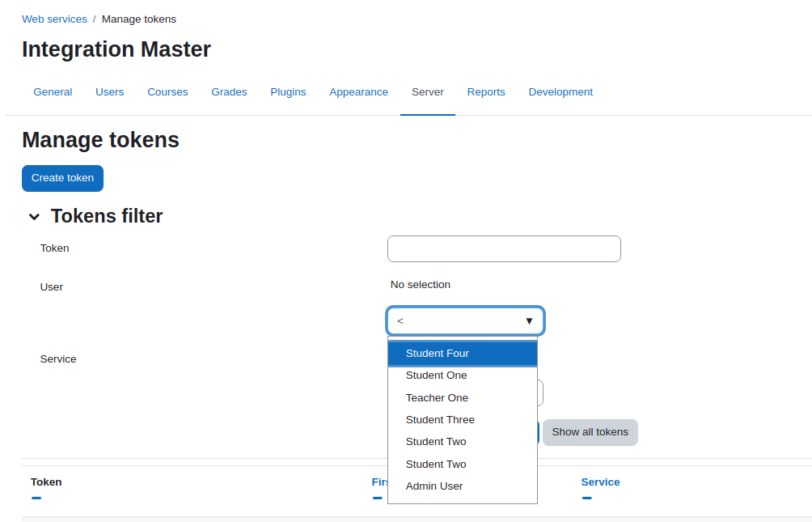Select the Server tab
This screenshot has width=812, height=522.
tap(428, 92)
